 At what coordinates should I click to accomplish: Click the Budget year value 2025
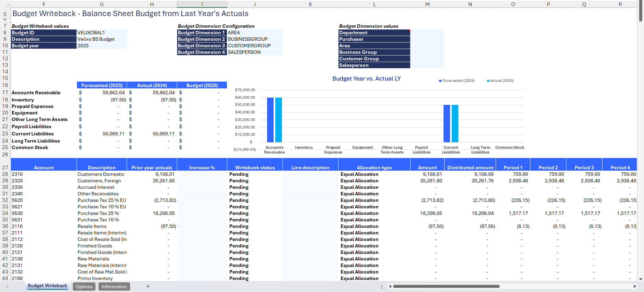coord(102,46)
